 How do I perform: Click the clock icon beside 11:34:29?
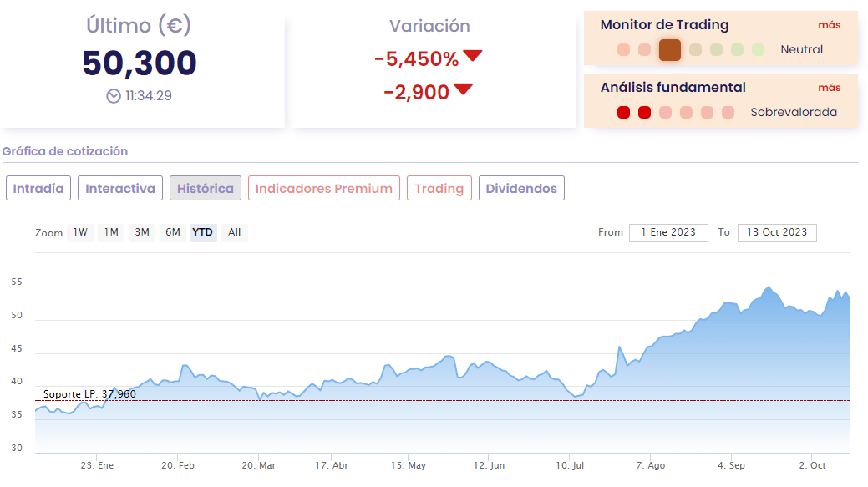tap(114, 96)
